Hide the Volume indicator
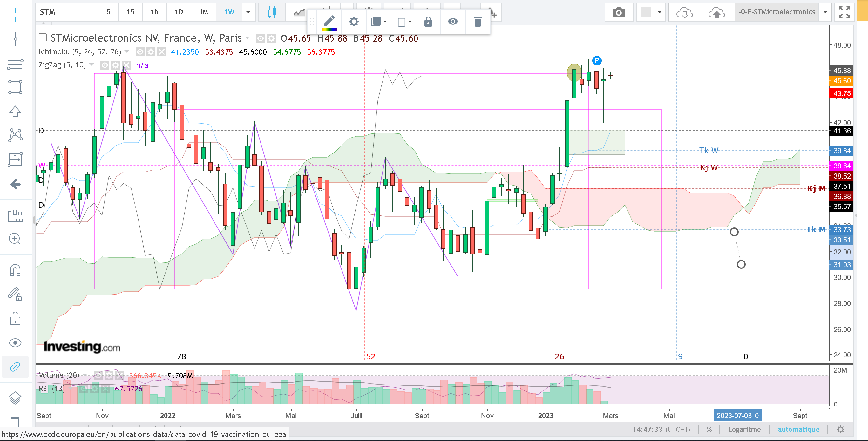Screen dimensions: 868x441 pyautogui.click(x=98, y=375)
